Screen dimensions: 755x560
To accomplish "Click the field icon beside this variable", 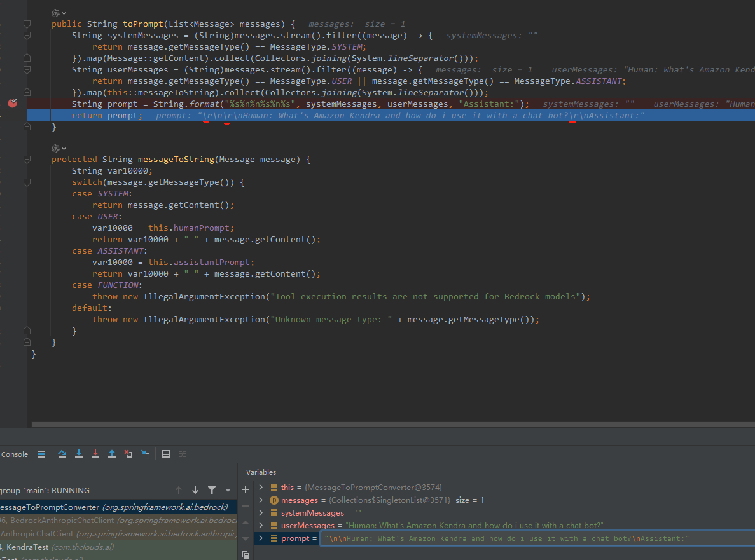I will [274, 488].
